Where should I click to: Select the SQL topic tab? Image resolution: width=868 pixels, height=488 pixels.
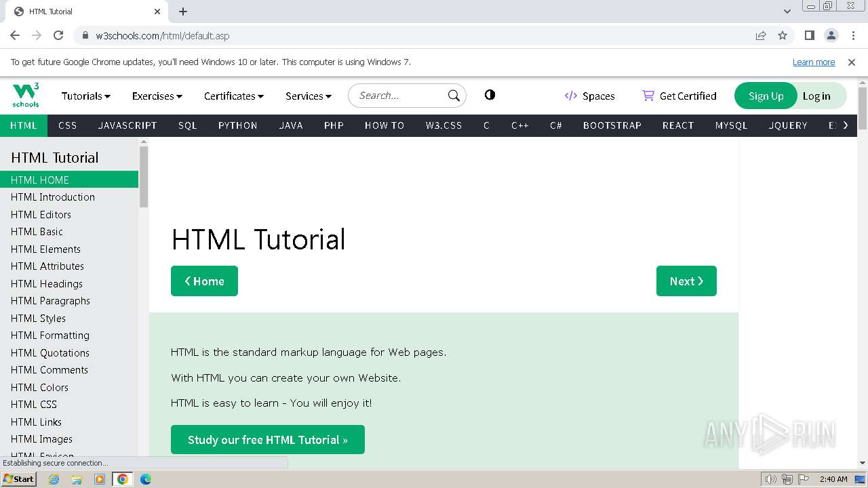click(188, 125)
